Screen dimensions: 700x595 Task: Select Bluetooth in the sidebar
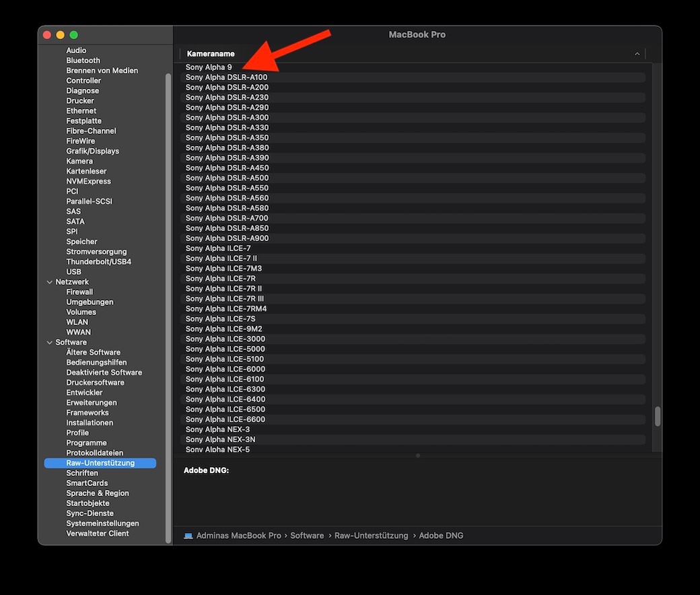[x=83, y=61]
